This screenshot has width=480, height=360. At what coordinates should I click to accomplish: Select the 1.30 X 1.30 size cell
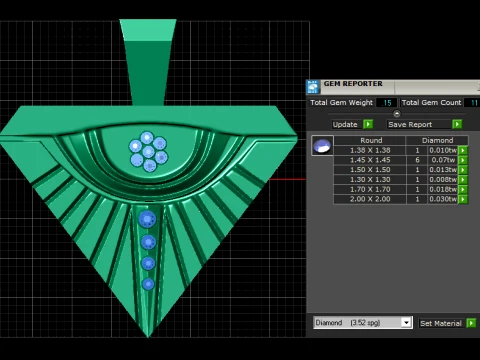pyautogui.click(x=370, y=180)
